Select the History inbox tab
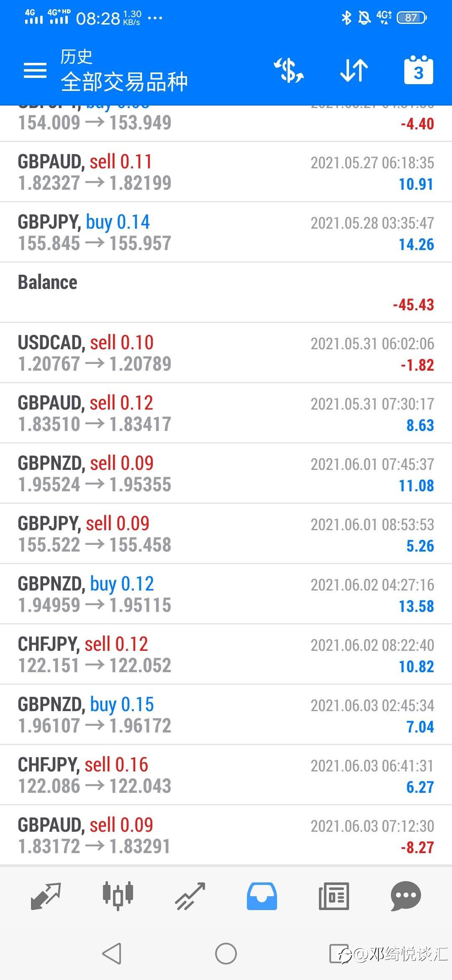Screen dimensions: 452x980 click(x=262, y=896)
